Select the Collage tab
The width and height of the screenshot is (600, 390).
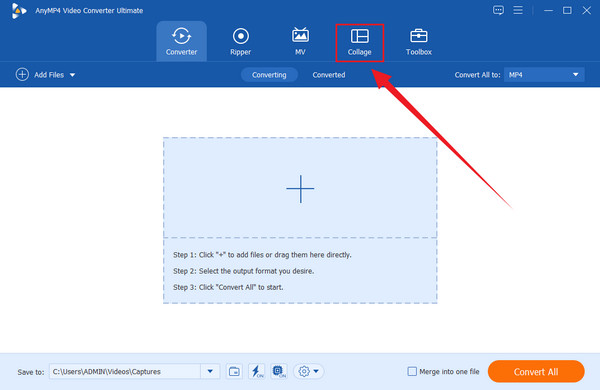[x=359, y=42]
